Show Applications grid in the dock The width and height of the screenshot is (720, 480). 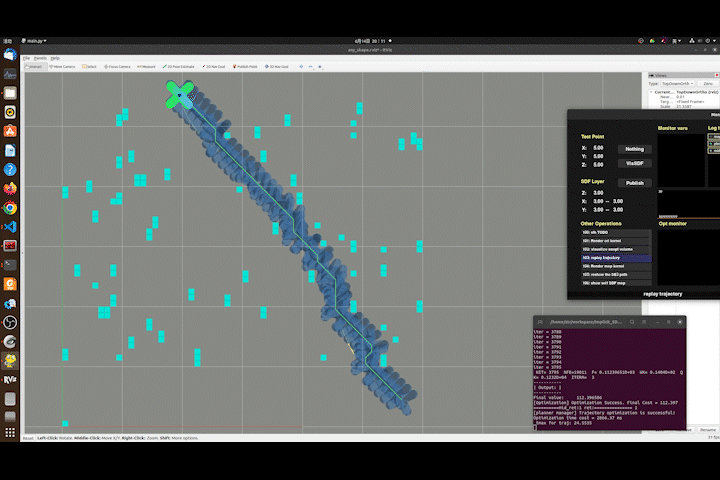click(10, 432)
